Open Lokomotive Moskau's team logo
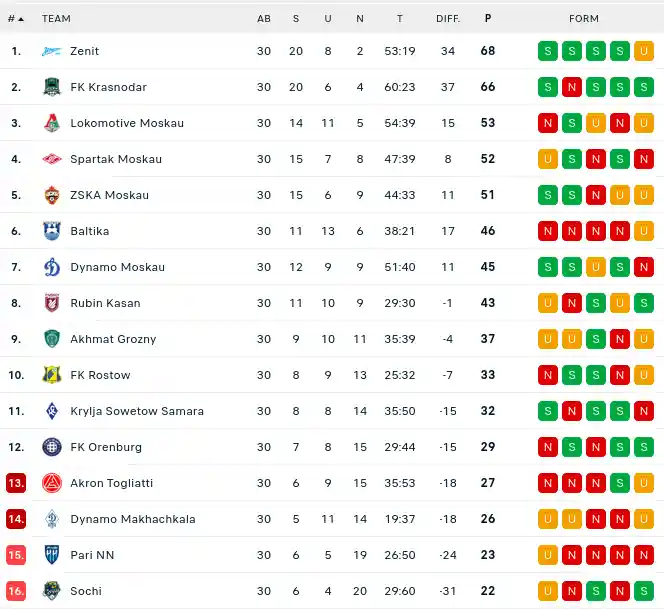This screenshot has height=609, width=664. [52, 123]
